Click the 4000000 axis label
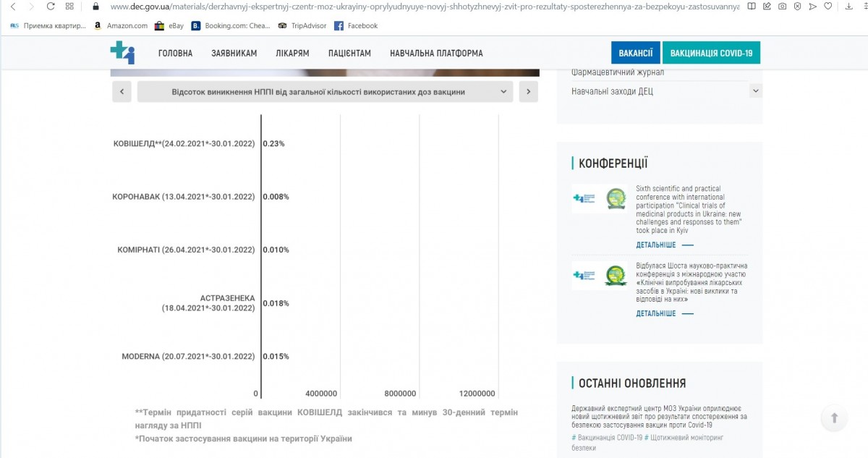 coord(321,394)
